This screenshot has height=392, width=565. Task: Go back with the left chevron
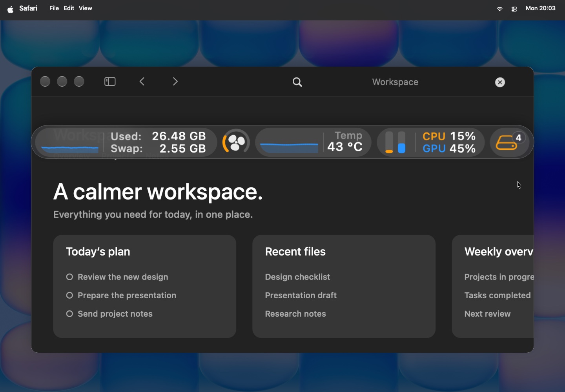142,82
